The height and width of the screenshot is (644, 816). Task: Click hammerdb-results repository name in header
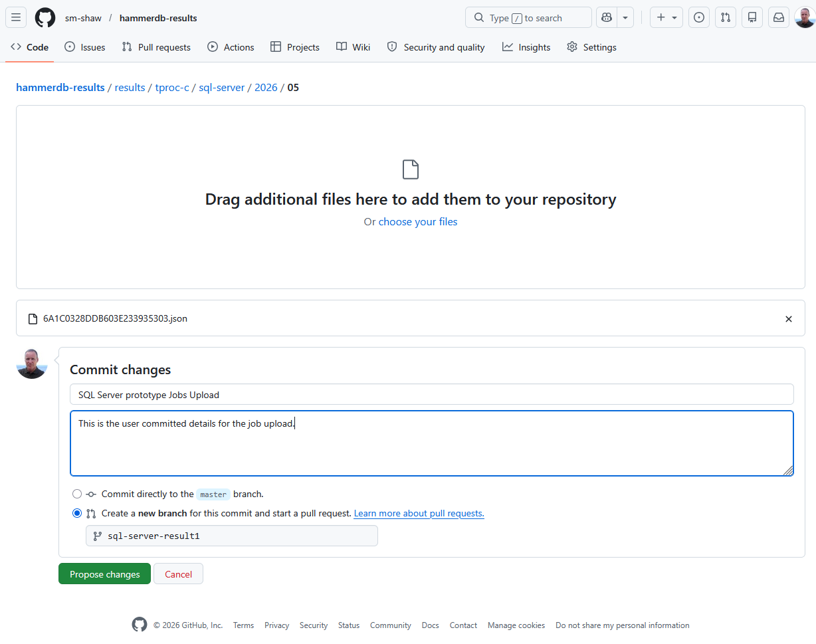[x=158, y=18]
